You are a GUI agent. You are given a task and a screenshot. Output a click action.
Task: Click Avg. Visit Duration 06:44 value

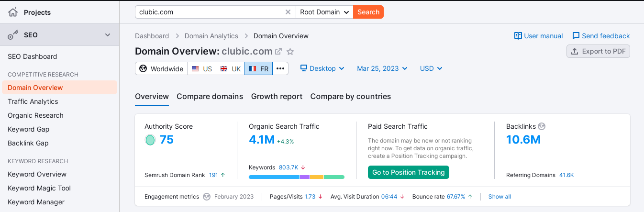389,197
